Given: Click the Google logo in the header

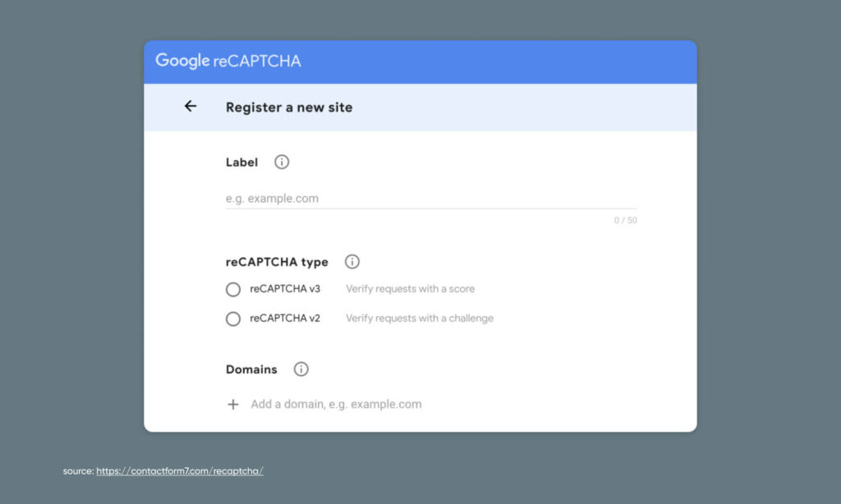Looking at the screenshot, I should (183, 60).
